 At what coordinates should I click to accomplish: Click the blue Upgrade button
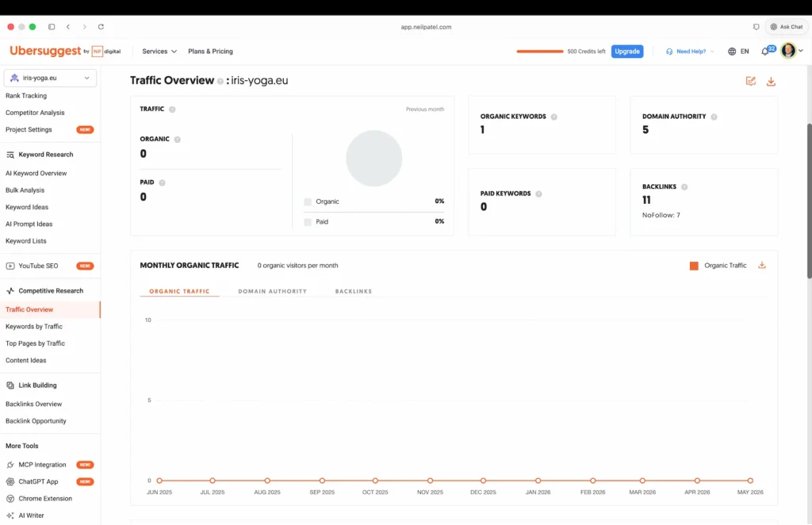click(x=626, y=52)
